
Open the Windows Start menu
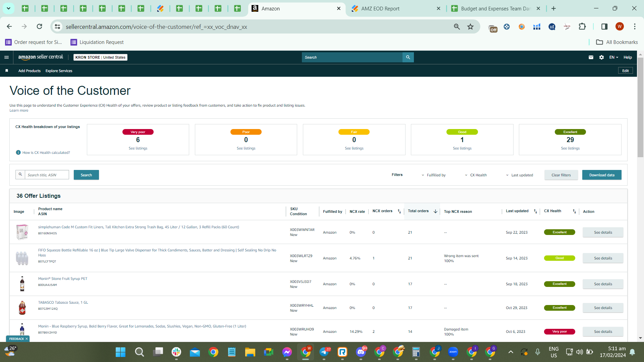(x=120, y=352)
